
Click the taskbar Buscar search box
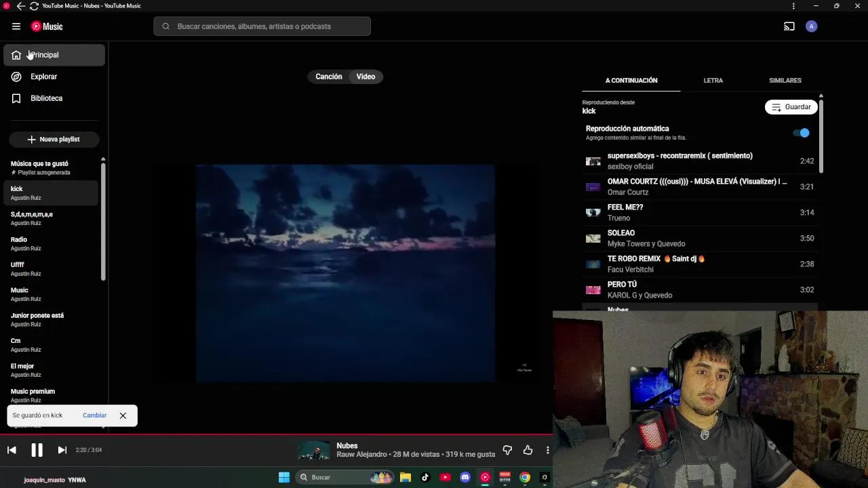tap(346, 477)
